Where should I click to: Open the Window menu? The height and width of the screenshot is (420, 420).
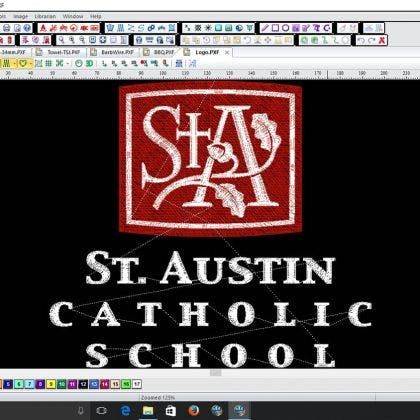(73, 16)
